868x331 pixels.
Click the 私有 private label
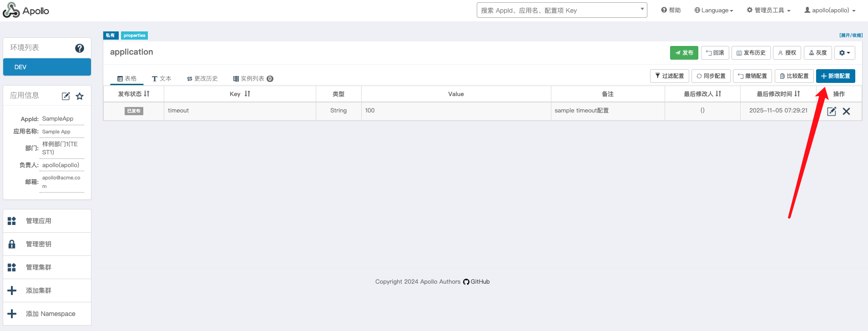111,35
